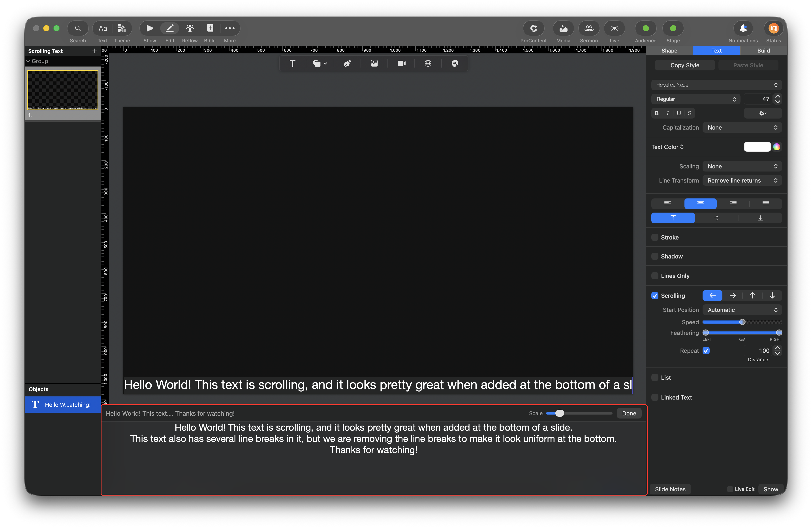This screenshot has height=528, width=812.
Task: Open Slide Notes
Action: 670,489
